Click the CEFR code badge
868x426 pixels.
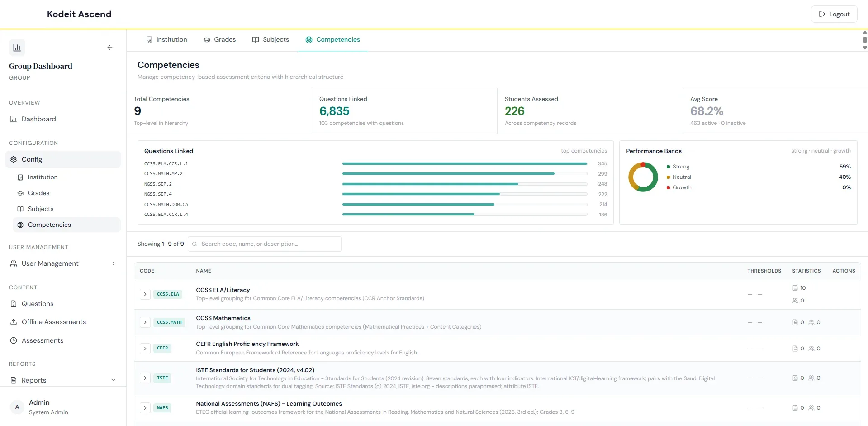[162, 349]
